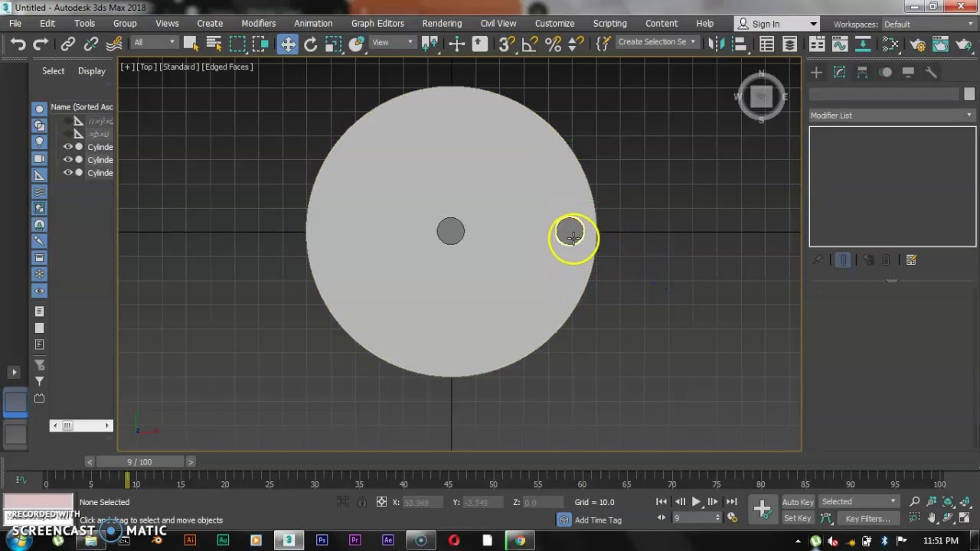980x551 pixels.
Task: Switch to the Hierarchy command panel tab
Action: coord(862,72)
